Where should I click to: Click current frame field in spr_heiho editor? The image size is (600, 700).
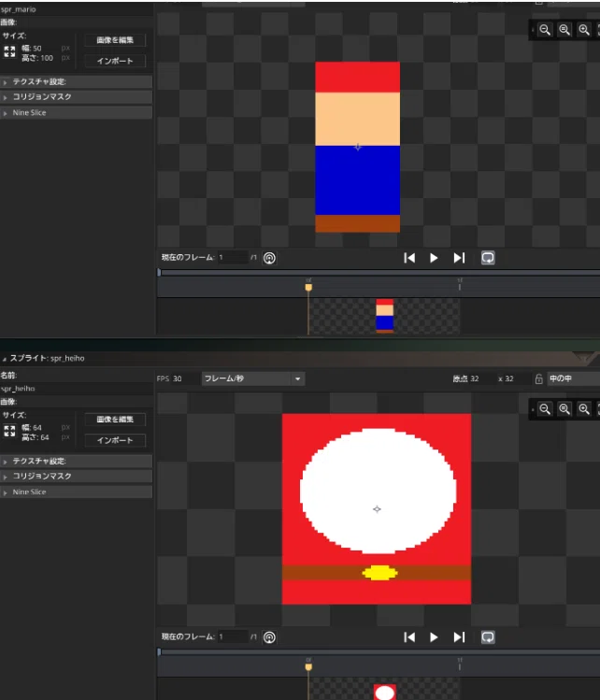click(x=233, y=636)
